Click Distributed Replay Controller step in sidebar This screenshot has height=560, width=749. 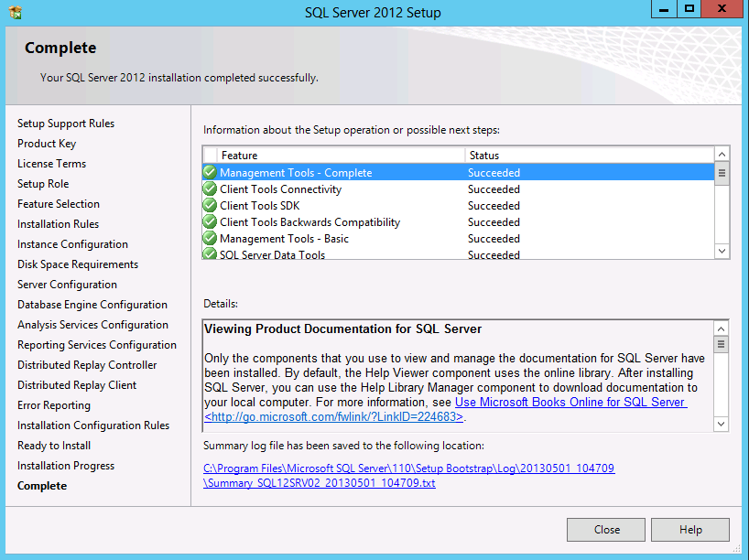[87, 365]
